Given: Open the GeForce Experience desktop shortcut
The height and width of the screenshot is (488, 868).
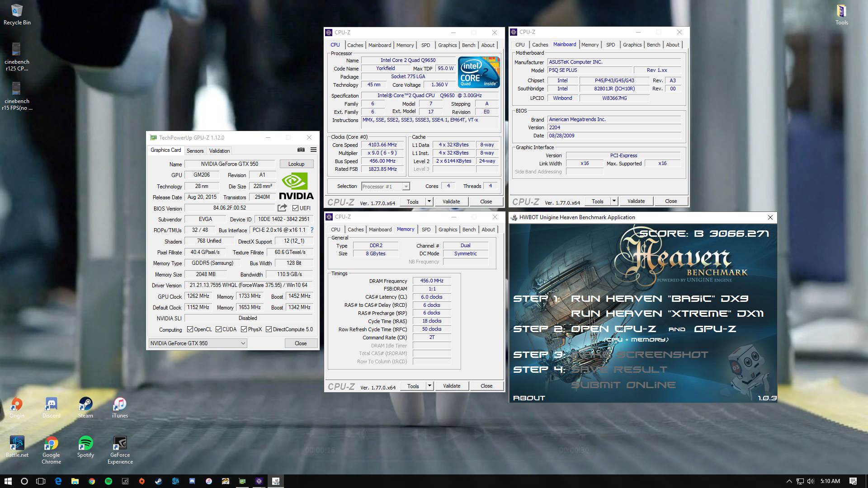Looking at the screenshot, I should (x=120, y=450).
